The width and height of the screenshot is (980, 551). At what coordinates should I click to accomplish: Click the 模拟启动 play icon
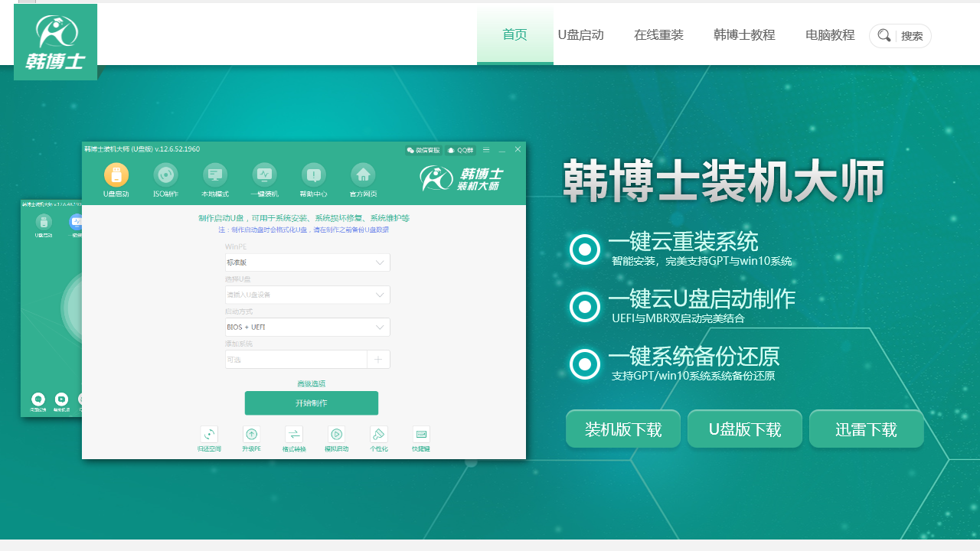point(336,434)
